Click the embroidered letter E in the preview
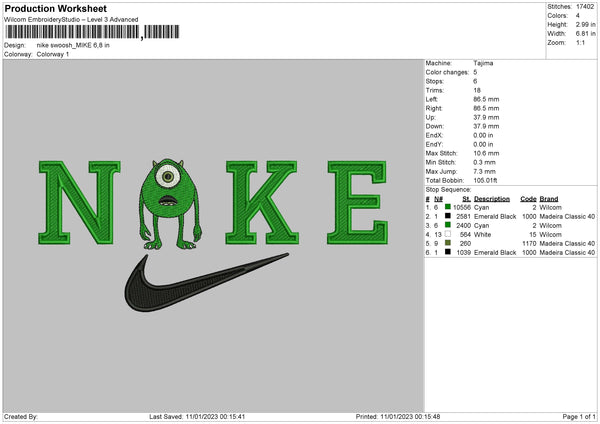 pos(357,202)
